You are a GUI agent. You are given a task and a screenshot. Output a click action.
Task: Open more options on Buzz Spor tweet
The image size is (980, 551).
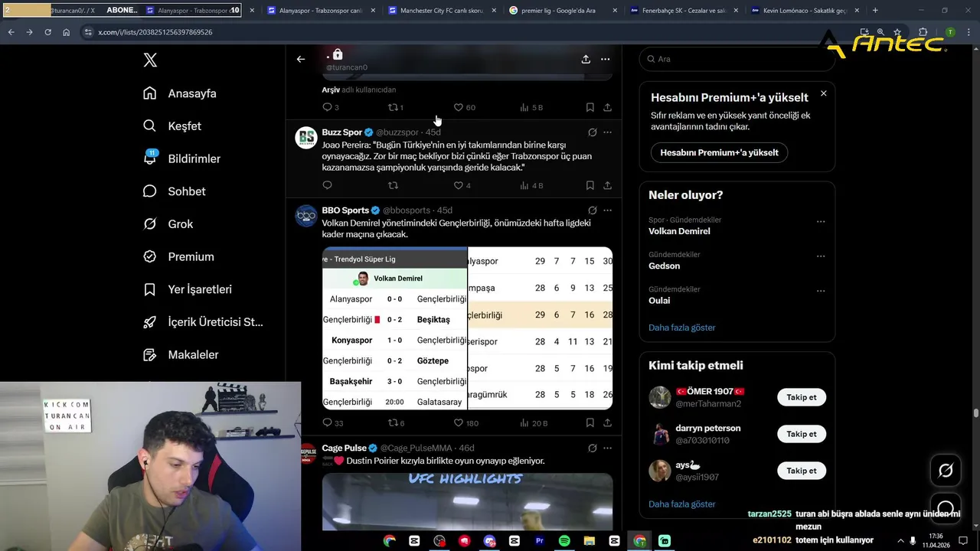tap(607, 132)
